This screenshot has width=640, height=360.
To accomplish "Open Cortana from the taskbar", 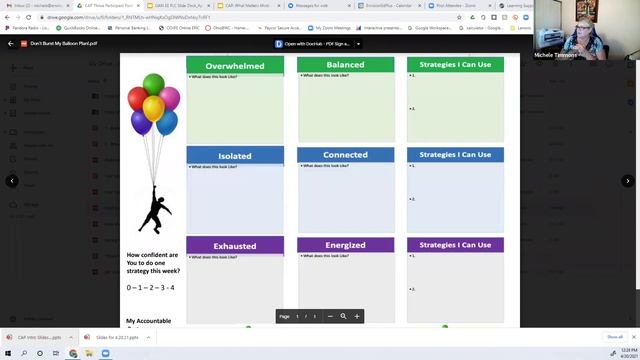I will pos(40,353).
